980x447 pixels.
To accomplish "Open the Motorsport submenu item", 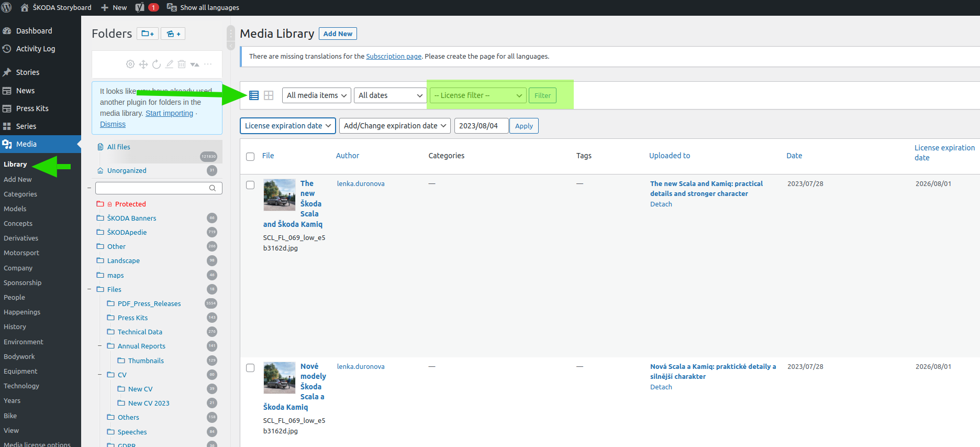I will click(x=21, y=253).
